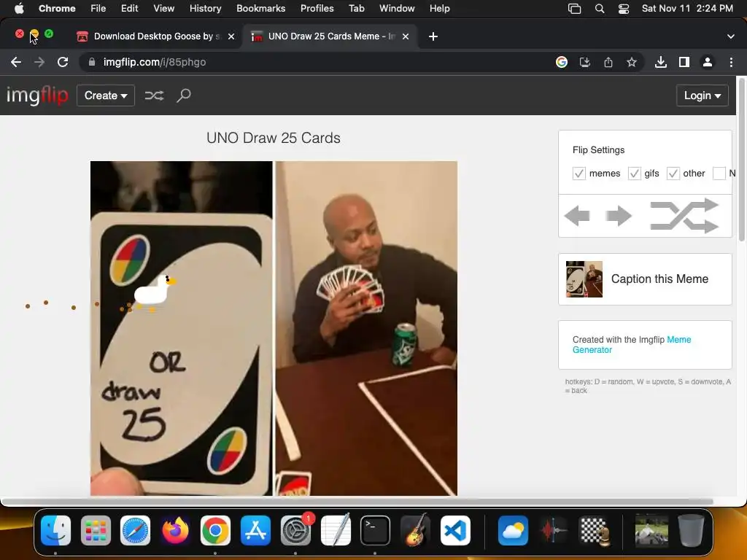Expand the Login dropdown
Image resolution: width=747 pixels, height=560 pixels.
(x=703, y=96)
